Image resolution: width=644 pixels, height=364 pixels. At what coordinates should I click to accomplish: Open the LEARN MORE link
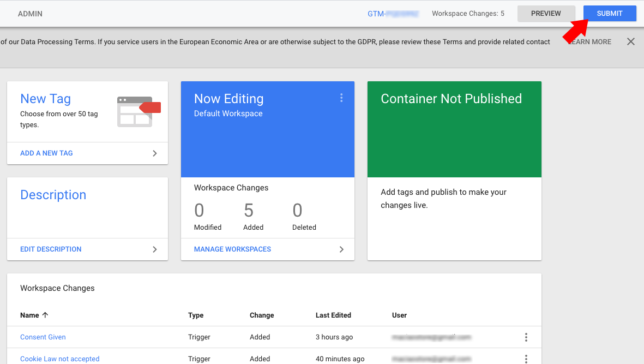click(589, 41)
